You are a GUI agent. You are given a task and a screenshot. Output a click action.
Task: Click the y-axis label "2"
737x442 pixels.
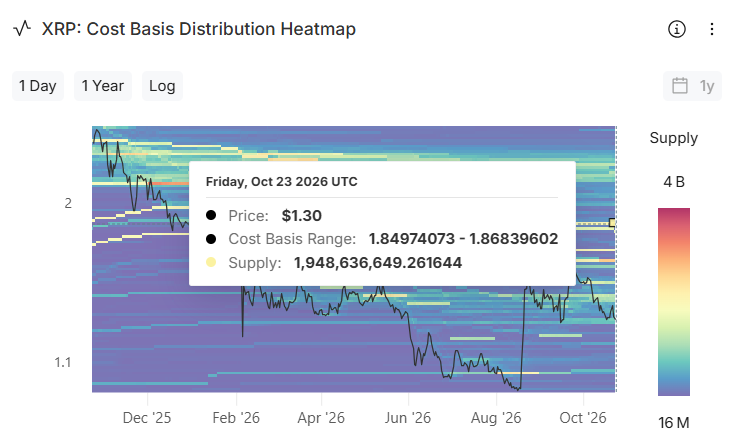coord(68,203)
